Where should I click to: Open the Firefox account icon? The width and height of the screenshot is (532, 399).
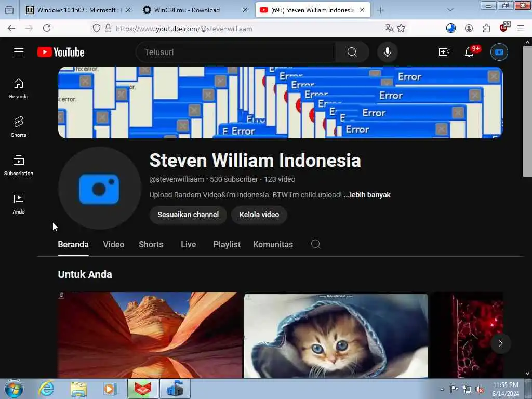coord(469,29)
